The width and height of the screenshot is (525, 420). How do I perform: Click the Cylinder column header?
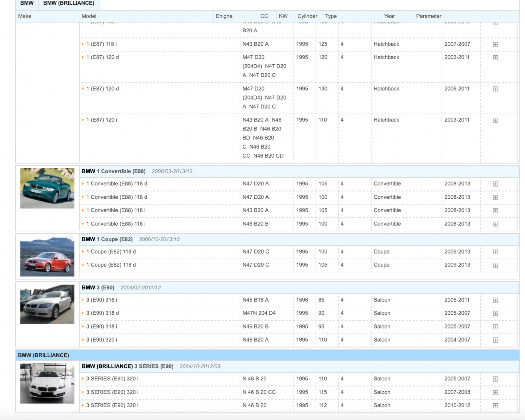(307, 16)
